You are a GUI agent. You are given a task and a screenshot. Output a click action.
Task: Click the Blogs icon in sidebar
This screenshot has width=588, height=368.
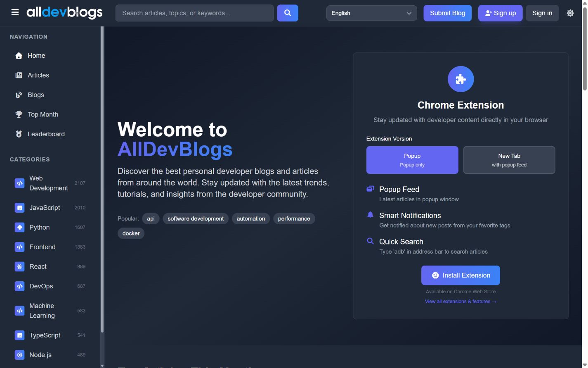pyautogui.click(x=19, y=95)
